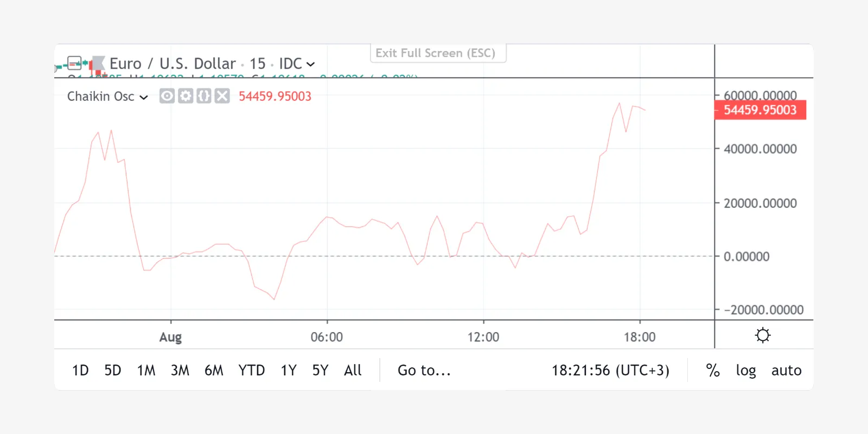Screen dimensions: 868x434
Task: Hide the Chaikin Osc indicator with eye icon
Action: (x=167, y=96)
